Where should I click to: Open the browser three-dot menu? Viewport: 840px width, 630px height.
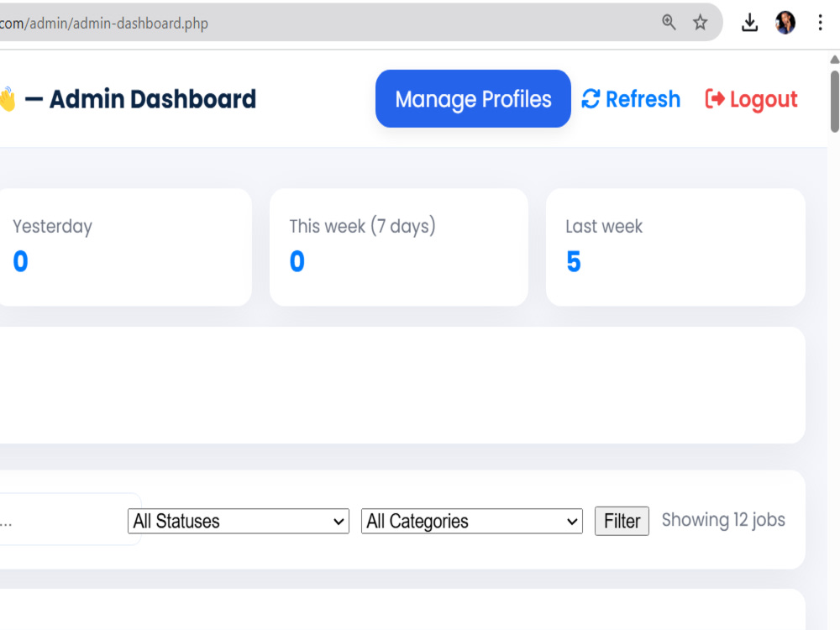coord(820,23)
